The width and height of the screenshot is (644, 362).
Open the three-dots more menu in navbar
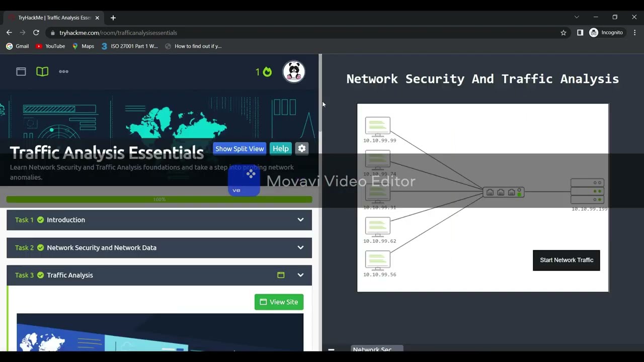point(63,71)
